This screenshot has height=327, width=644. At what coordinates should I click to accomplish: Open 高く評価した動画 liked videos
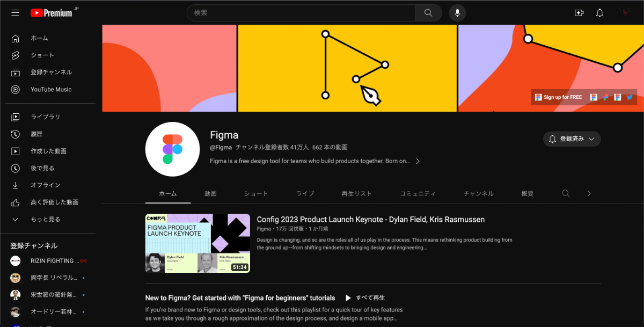pos(50,202)
